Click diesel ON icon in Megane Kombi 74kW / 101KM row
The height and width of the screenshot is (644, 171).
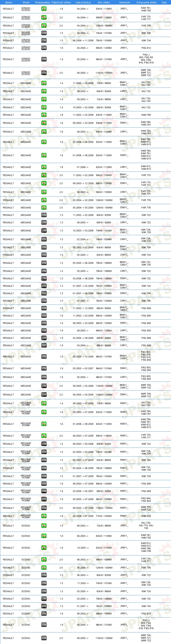(44, 452)
